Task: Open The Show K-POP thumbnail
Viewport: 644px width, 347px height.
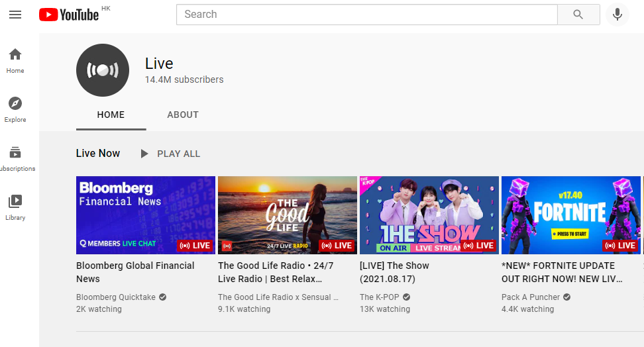Action: [x=429, y=215]
